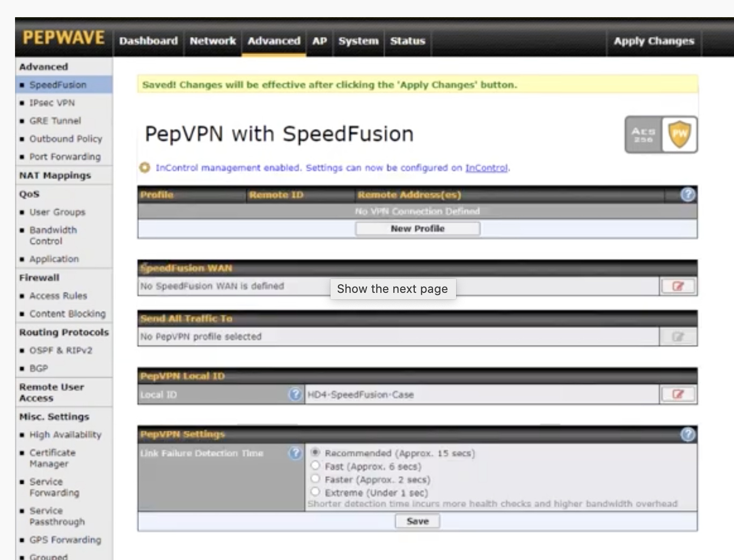Open the System tab
Viewport: 734px width, 560px height.
pos(358,41)
